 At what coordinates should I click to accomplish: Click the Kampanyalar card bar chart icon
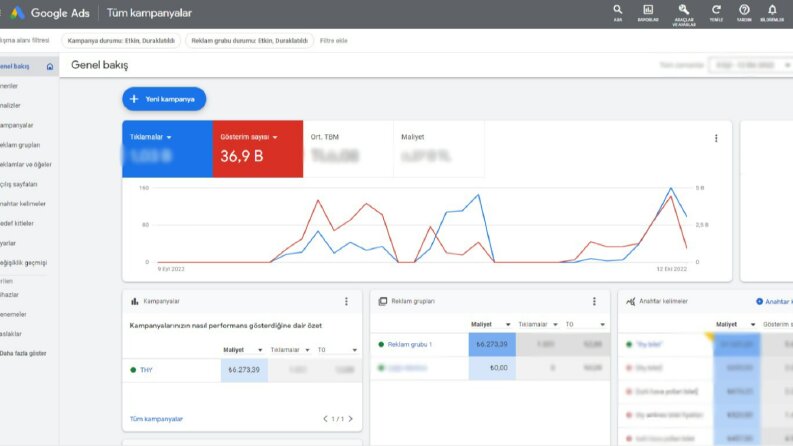[135, 301]
